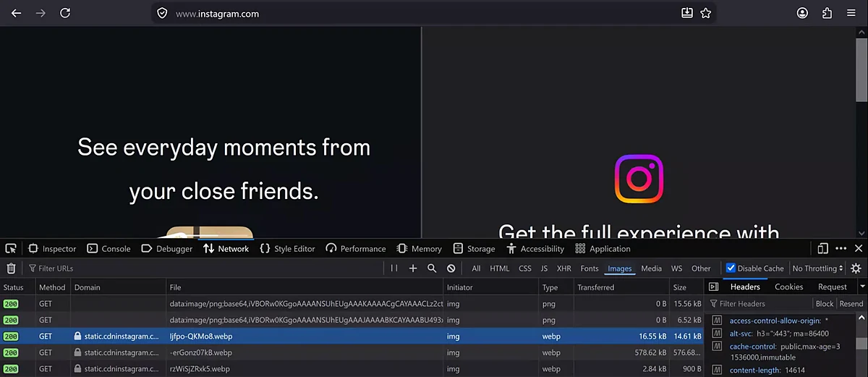Open the Style Editor tab
The height and width of the screenshot is (377, 868).
(287, 248)
